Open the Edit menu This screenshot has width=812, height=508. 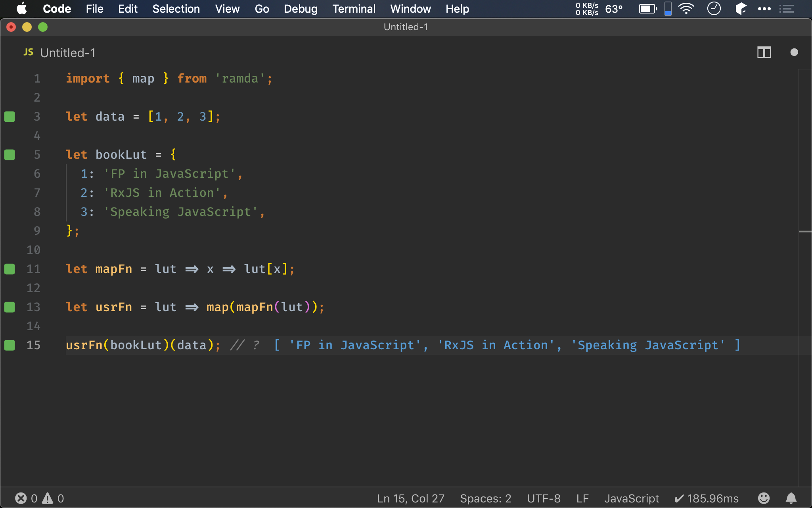tap(128, 9)
